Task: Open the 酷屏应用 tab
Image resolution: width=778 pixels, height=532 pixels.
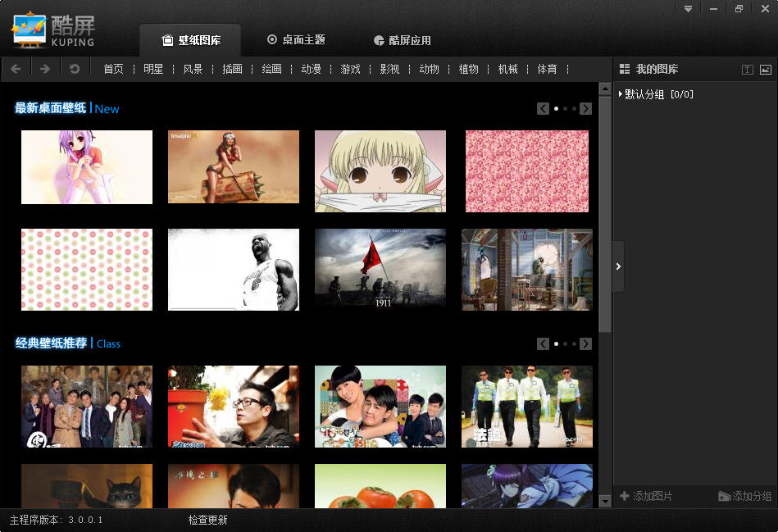Action: 402,39
